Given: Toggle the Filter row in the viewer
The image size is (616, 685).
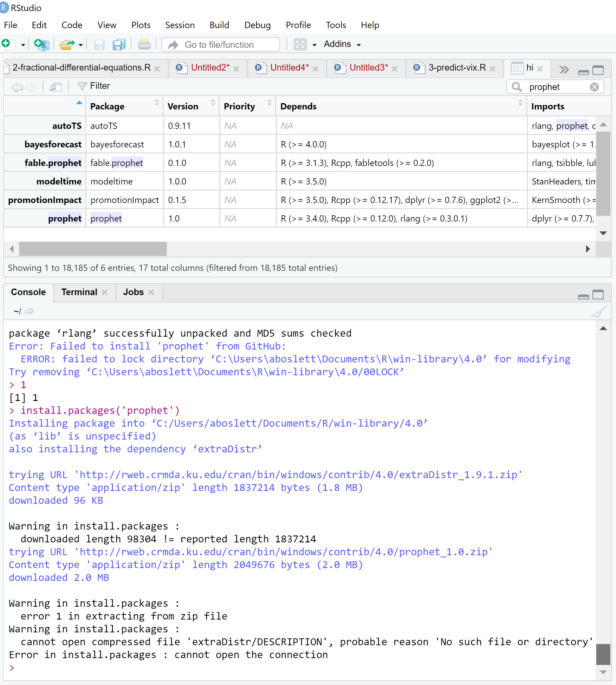Looking at the screenshot, I should click(94, 86).
